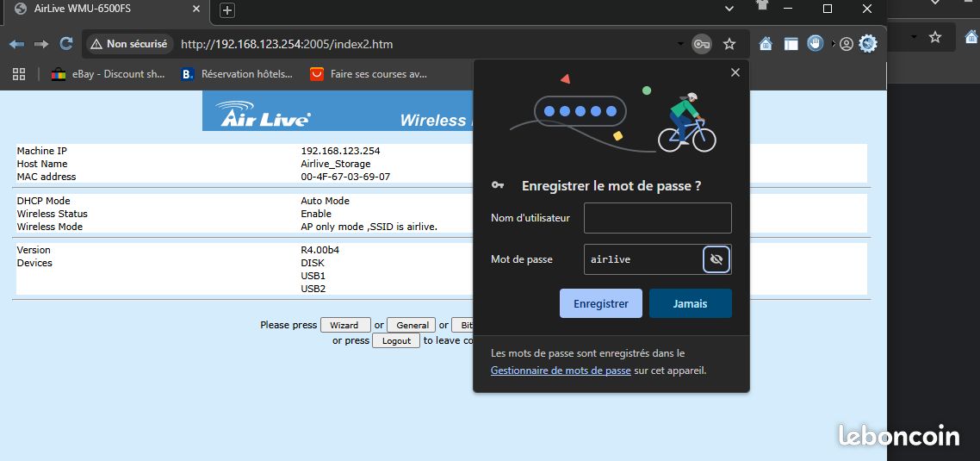Click the password key icon in address bar
This screenshot has height=461, width=980.
tap(701, 45)
